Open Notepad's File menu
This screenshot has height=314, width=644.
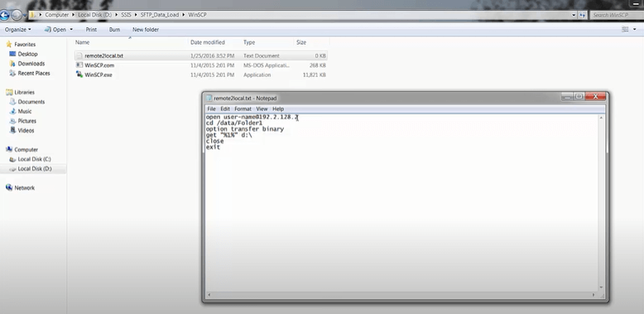[211, 109]
